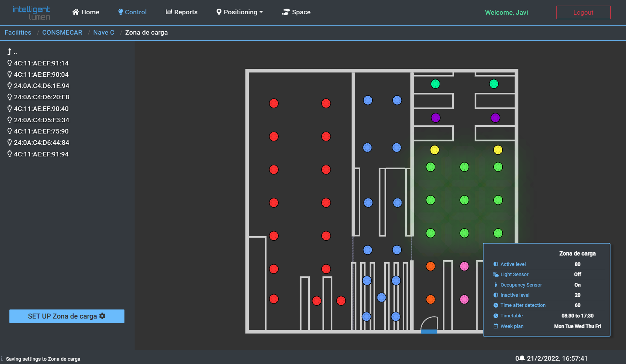Click the center green luminaire in loading zone

pyautogui.click(x=464, y=200)
